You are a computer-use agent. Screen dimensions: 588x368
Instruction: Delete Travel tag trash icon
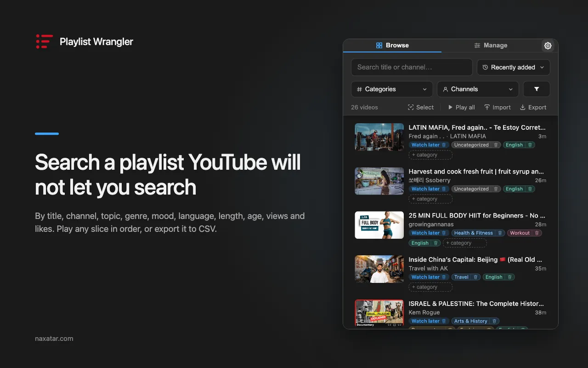475,277
